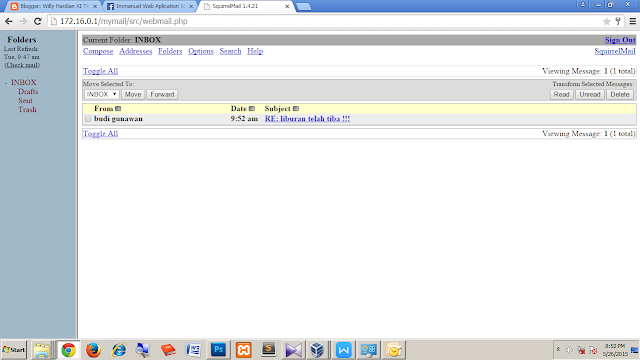This screenshot has height=360, width=640.
Task: Go back with the browser back arrow
Action: pos(9,21)
